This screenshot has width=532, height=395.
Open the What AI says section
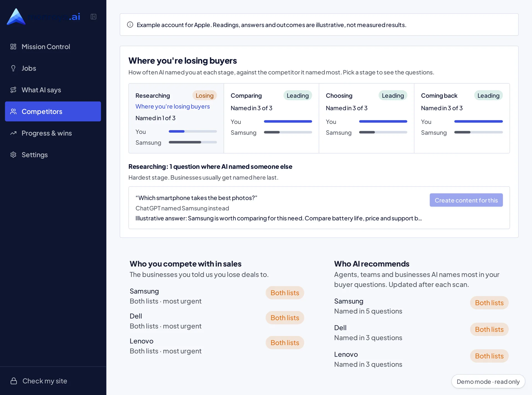pyautogui.click(x=53, y=90)
